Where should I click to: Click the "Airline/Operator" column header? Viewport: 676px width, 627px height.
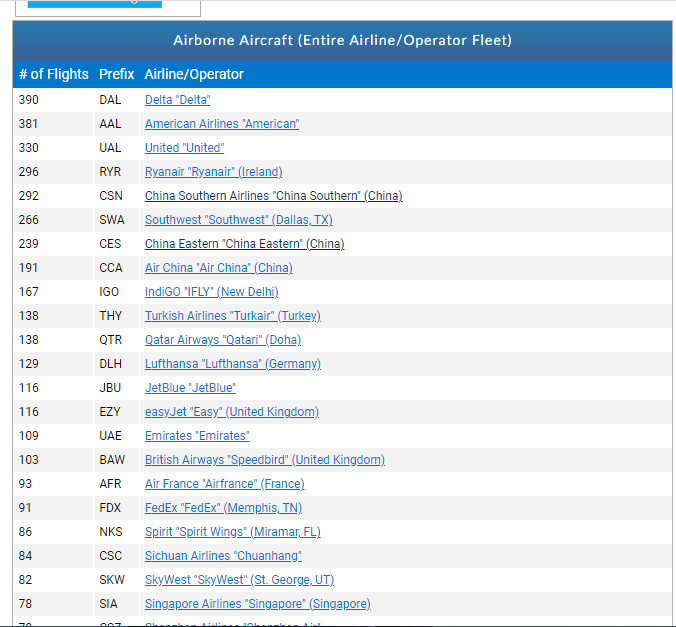tap(194, 74)
